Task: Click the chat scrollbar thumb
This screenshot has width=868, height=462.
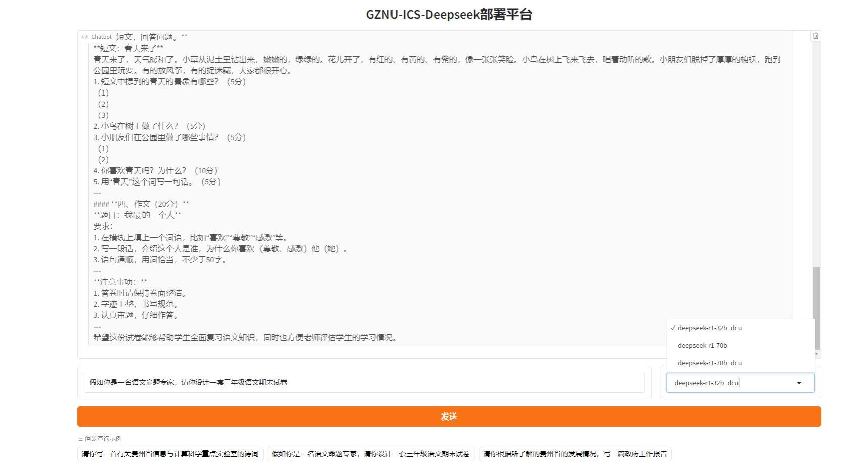Action: 816,308
